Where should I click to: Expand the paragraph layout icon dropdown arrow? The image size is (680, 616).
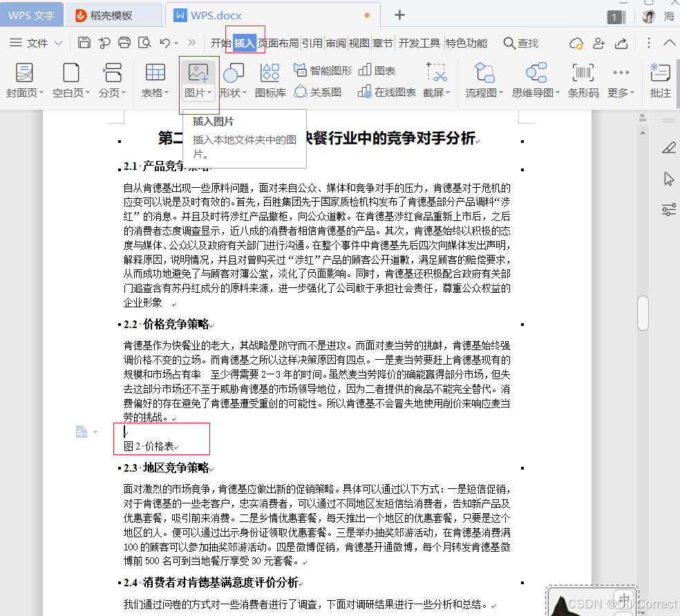click(x=95, y=432)
